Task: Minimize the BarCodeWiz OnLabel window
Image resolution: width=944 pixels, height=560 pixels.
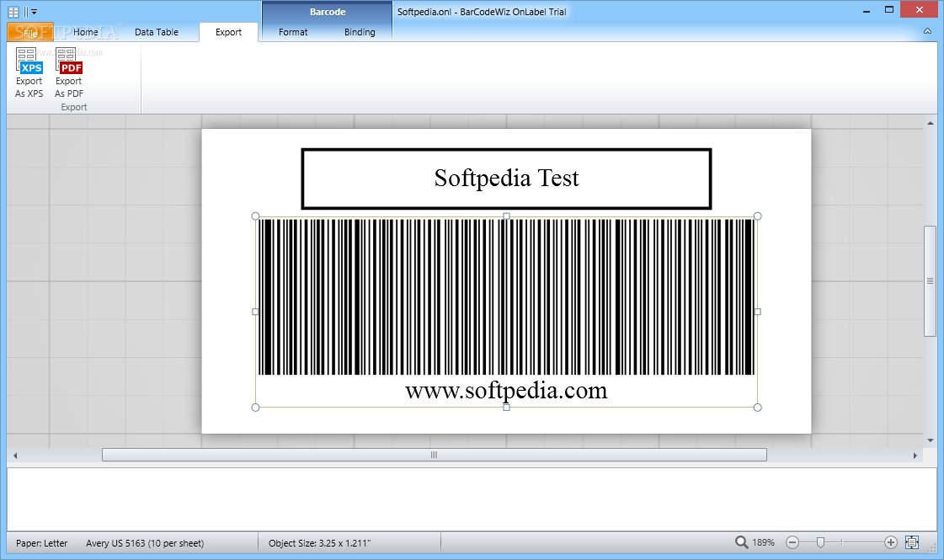Action: pyautogui.click(x=867, y=10)
